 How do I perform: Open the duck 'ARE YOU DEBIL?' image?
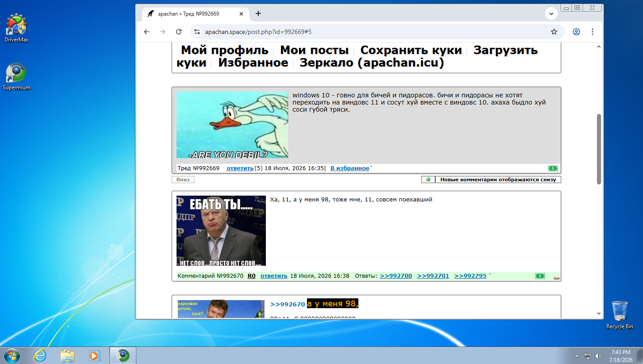(232, 125)
